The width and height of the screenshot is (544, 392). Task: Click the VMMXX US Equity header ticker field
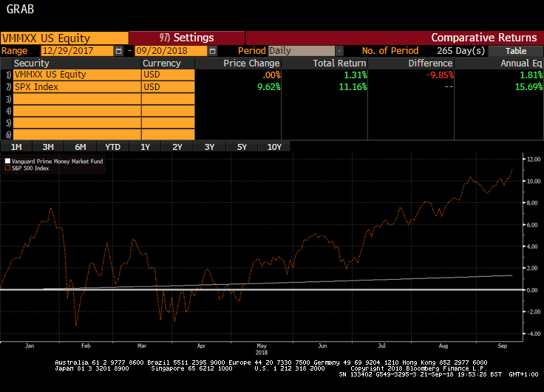(64, 38)
